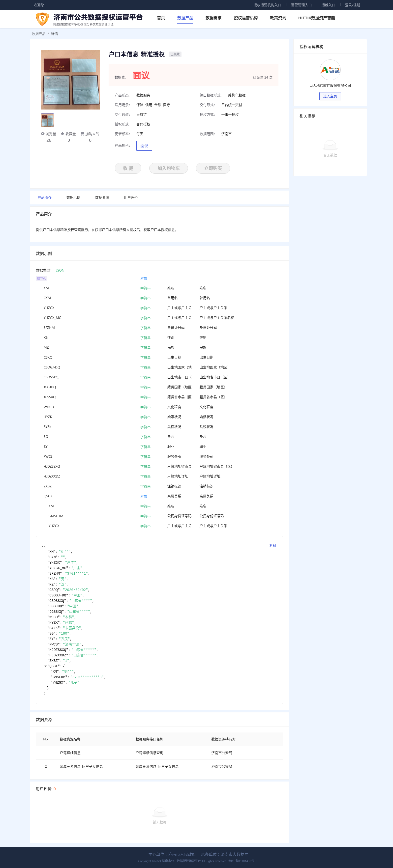This screenshot has height=868, width=393.
Task: Select the SFZHM row in schema tree
Action: point(159,328)
